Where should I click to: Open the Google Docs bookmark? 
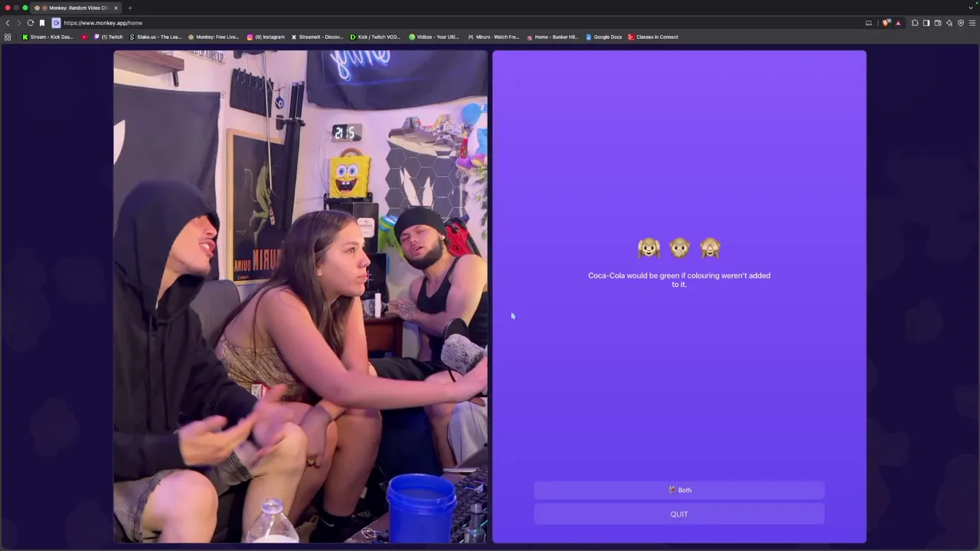tap(604, 37)
